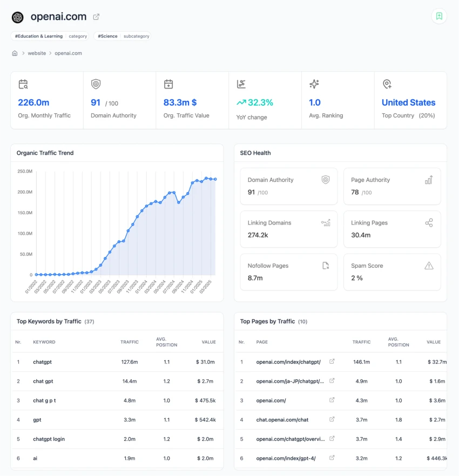Click the TRAFFIC column header in keywords table
This screenshot has width=459, height=476.
pos(130,342)
